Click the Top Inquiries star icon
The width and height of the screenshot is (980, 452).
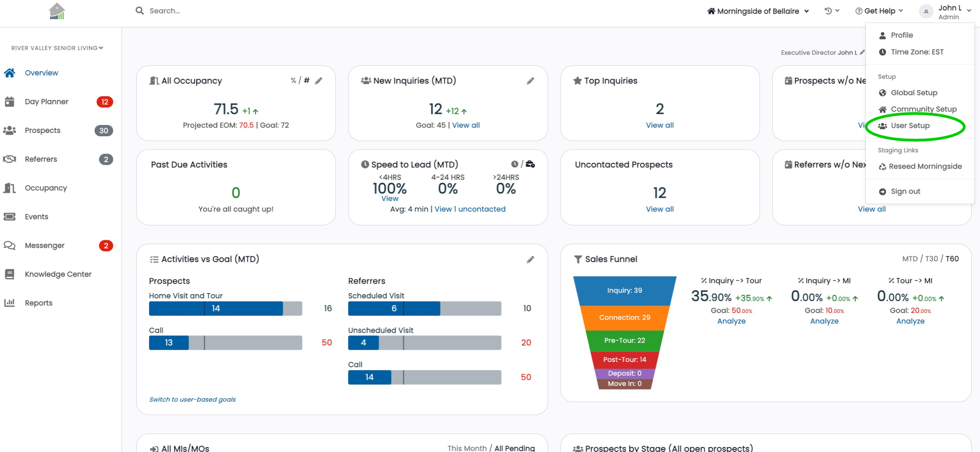tap(577, 80)
